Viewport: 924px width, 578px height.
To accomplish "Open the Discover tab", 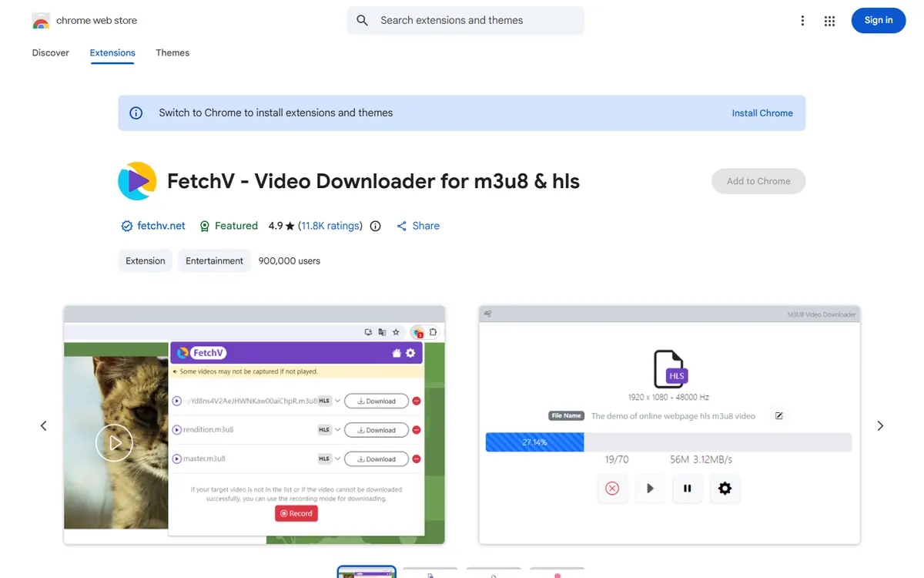I will click(x=51, y=53).
